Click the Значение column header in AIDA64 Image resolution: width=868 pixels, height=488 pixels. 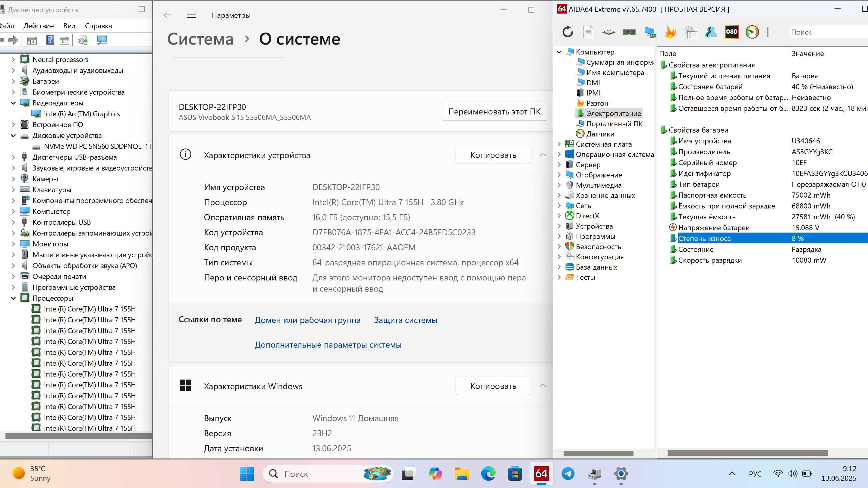(807, 54)
